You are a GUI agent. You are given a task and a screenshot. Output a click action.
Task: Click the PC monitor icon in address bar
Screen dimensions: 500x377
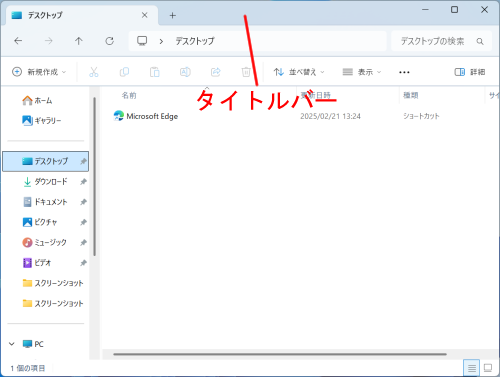point(142,41)
